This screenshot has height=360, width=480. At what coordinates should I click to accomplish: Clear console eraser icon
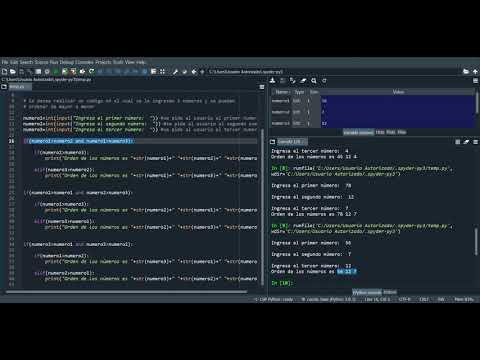[x=466, y=142]
